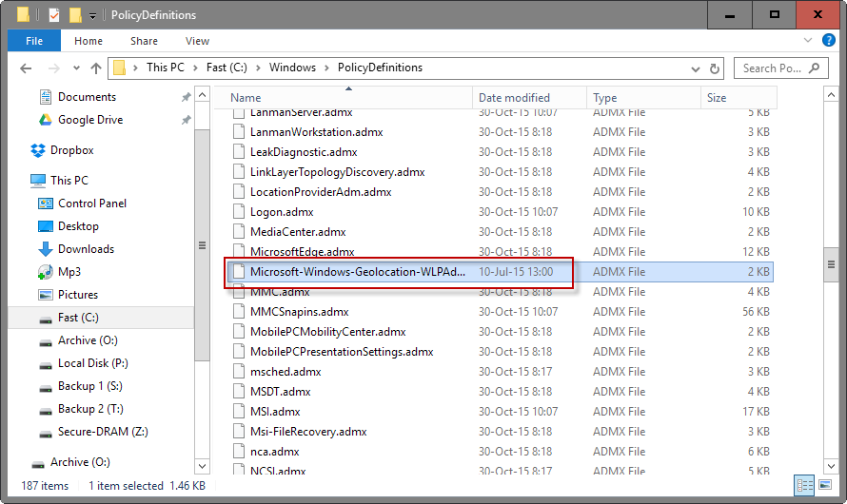Image resolution: width=847 pixels, height=504 pixels.
Task: Open Downloads in the navigation pane
Action: (x=86, y=249)
